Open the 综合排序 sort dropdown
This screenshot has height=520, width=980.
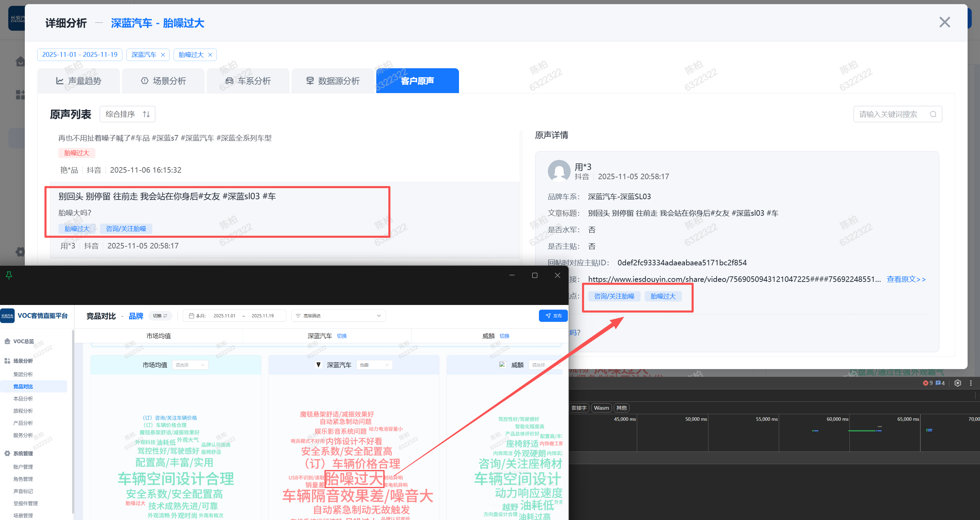pyautogui.click(x=127, y=114)
